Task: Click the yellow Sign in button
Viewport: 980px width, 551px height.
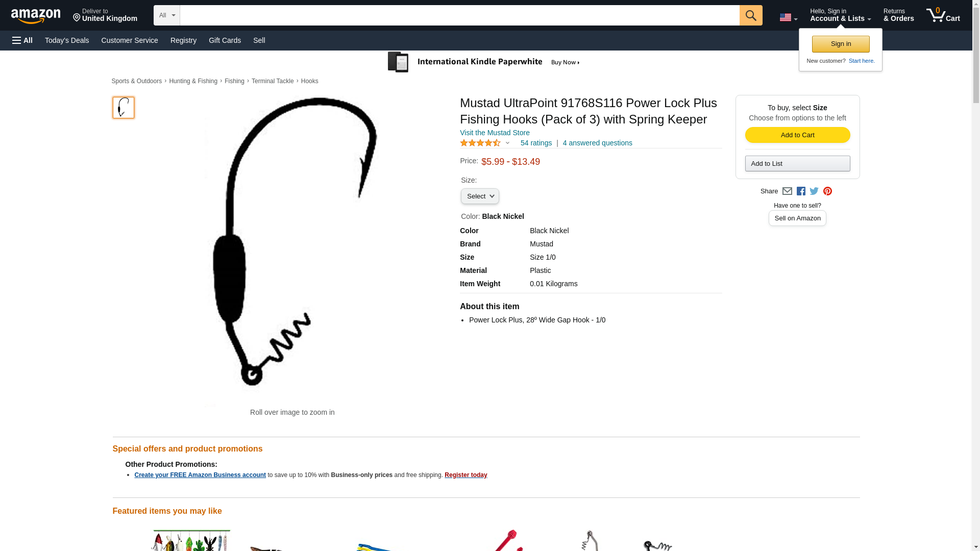Action: coord(841,44)
